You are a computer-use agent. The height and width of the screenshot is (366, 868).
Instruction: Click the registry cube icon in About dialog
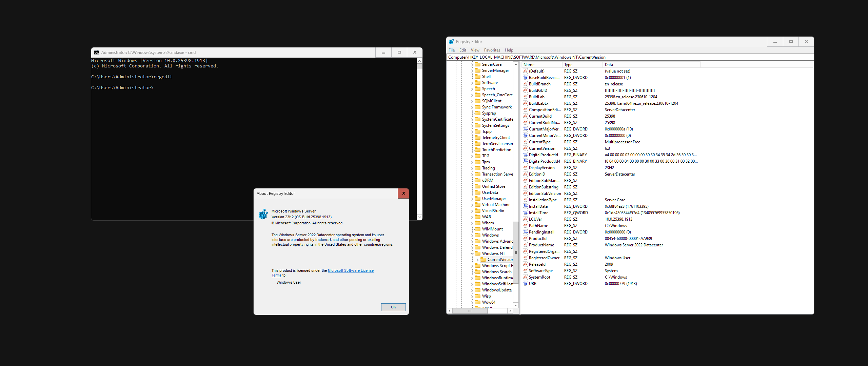pos(263,214)
